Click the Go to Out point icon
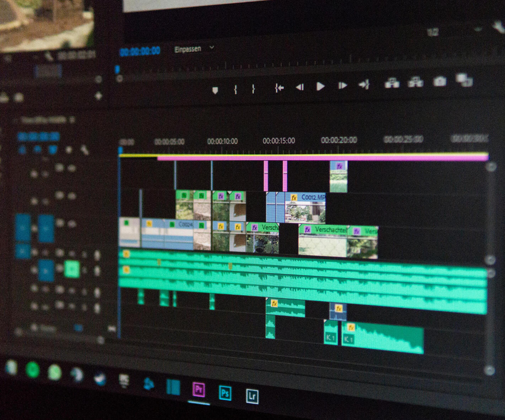Image resolution: width=505 pixels, height=420 pixels. coord(364,85)
